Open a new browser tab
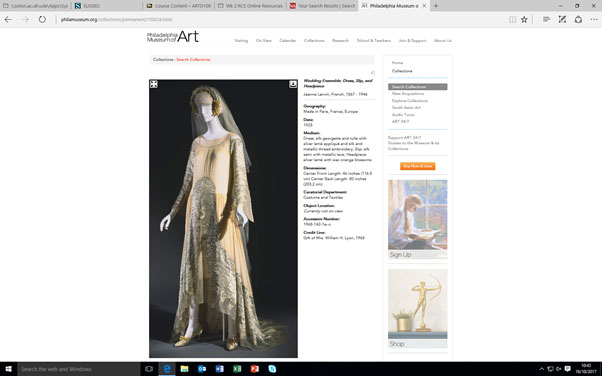Image resolution: width=602 pixels, height=376 pixels. (436, 6)
